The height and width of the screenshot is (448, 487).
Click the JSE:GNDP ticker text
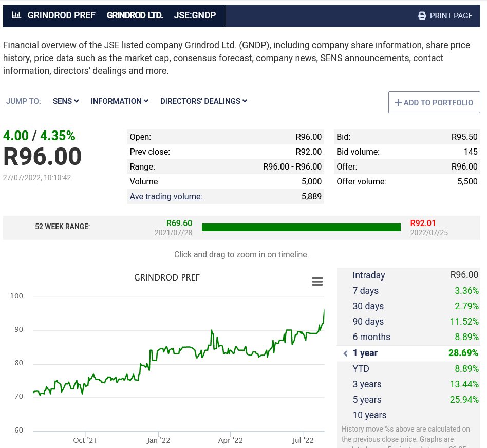pyautogui.click(x=195, y=15)
